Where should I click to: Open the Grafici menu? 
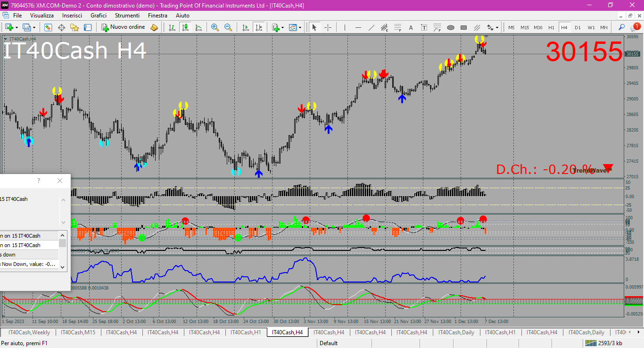(99, 16)
